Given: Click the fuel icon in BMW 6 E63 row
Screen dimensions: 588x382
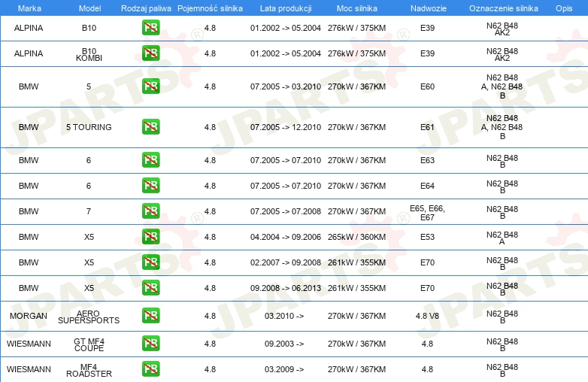Looking at the screenshot, I should pyautogui.click(x=150, y=159).
